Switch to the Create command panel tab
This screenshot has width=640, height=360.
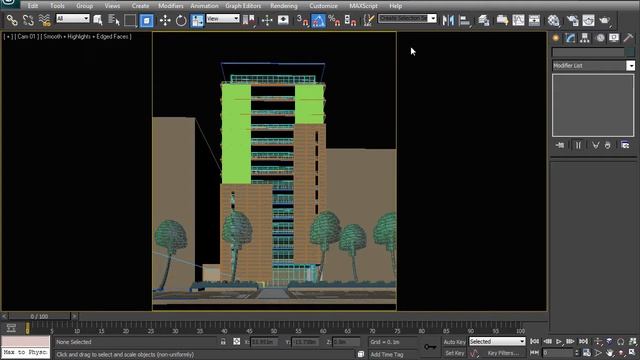pyautogui.click(x=556, y=38)
